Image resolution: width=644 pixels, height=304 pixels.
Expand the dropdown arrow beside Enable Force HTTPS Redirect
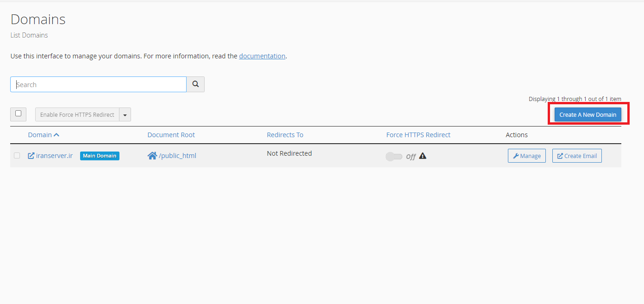coord(125,115)
